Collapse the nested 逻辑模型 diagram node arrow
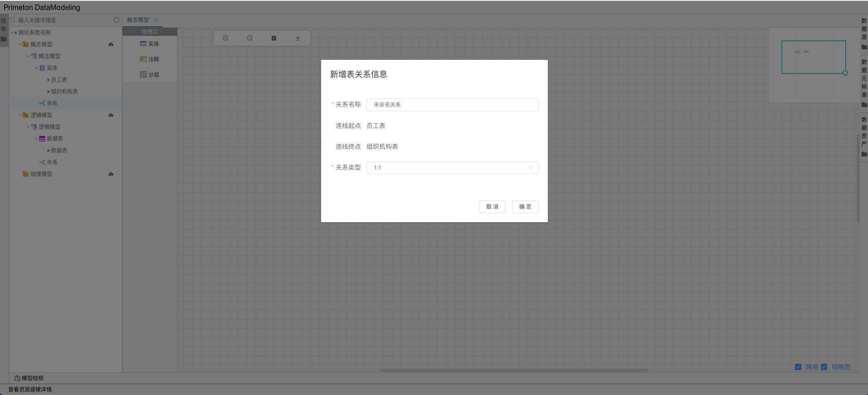The width and height of the screenshot is (868, 395). point(28,127)
